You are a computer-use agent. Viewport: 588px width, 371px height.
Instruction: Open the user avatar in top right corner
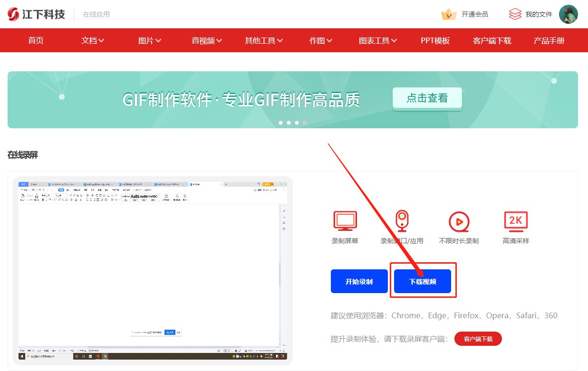pos(568,14)
